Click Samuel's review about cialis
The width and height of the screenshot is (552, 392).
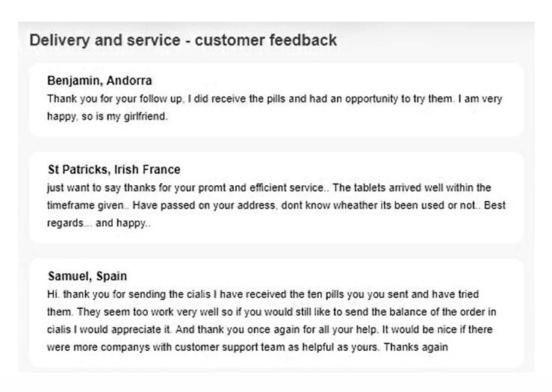(272, 320)
